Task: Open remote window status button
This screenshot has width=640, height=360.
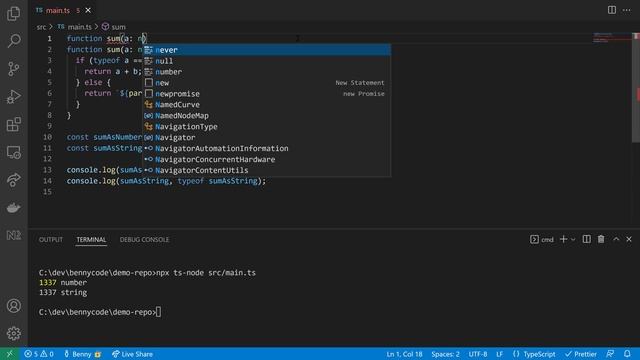Action: click(x=9, y=354)
